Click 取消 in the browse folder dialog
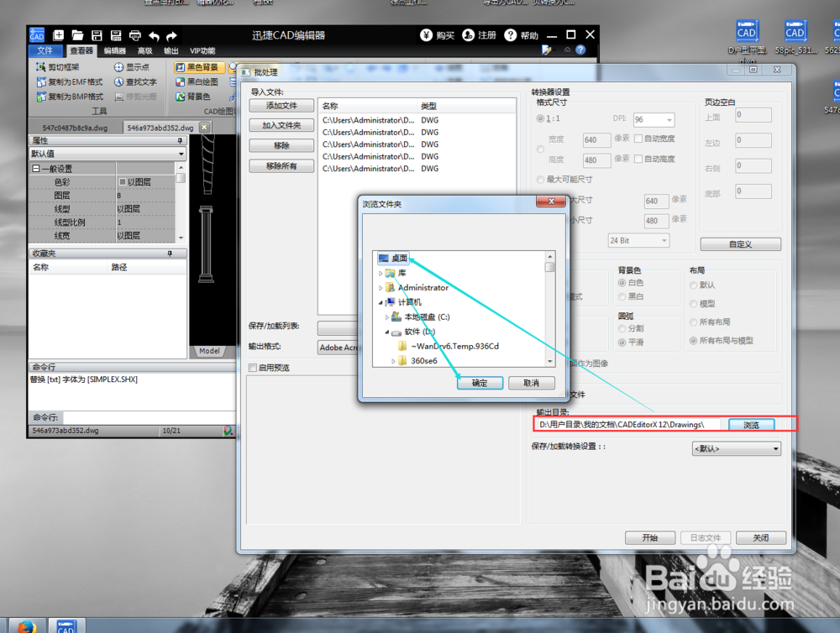The image size is (840, 633). coord(531,383)
